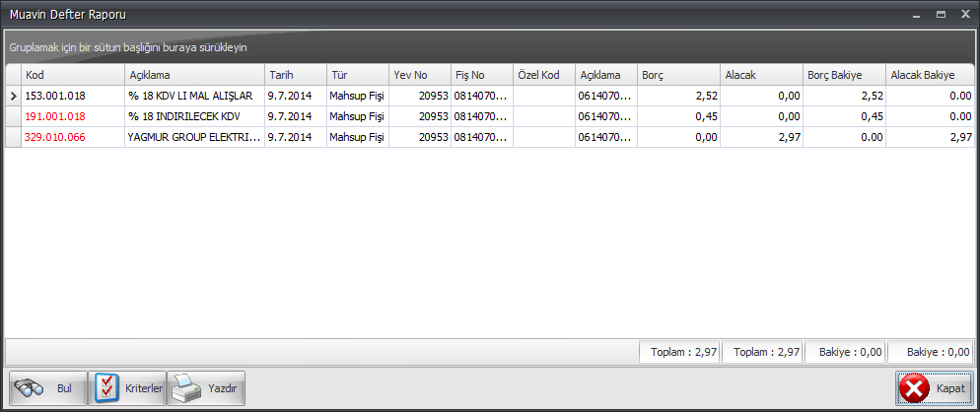Click the Borç Bakiye column header
This screenshot has height=412, width=980.
844,75
